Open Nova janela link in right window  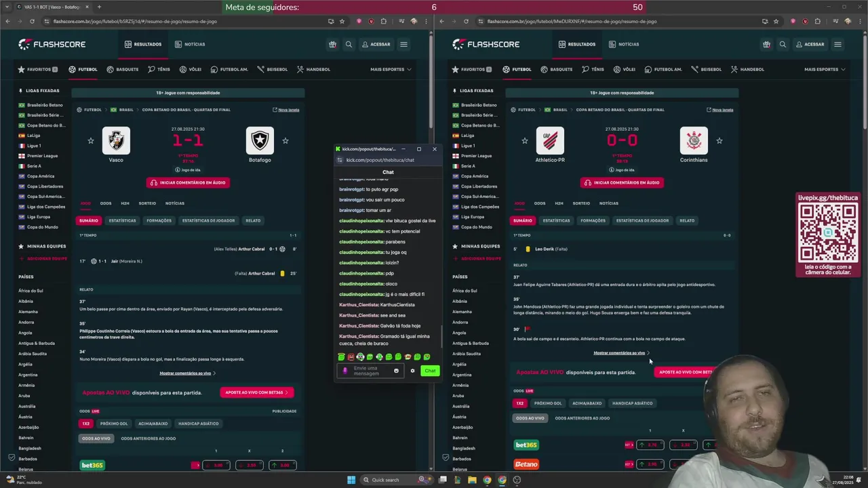(x=720, y=110)
